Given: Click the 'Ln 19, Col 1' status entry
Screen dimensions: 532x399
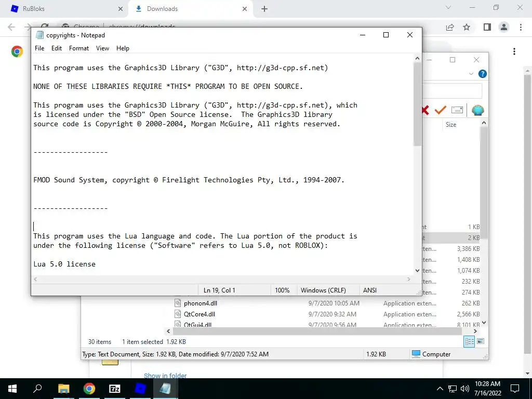Looking at the screenshot, I should click(x=219, y=290).
